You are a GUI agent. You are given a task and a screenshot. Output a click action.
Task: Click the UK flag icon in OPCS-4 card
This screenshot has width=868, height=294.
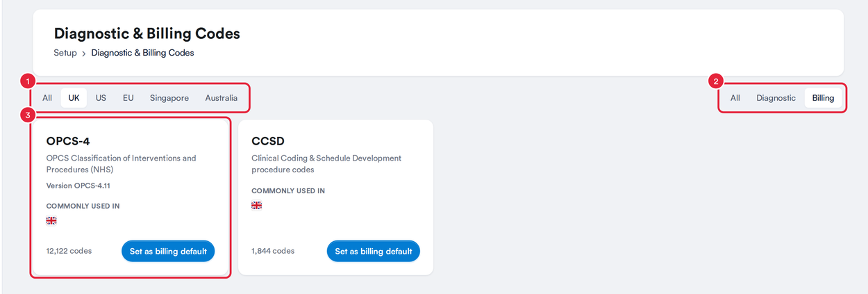(x=51, y=220)
